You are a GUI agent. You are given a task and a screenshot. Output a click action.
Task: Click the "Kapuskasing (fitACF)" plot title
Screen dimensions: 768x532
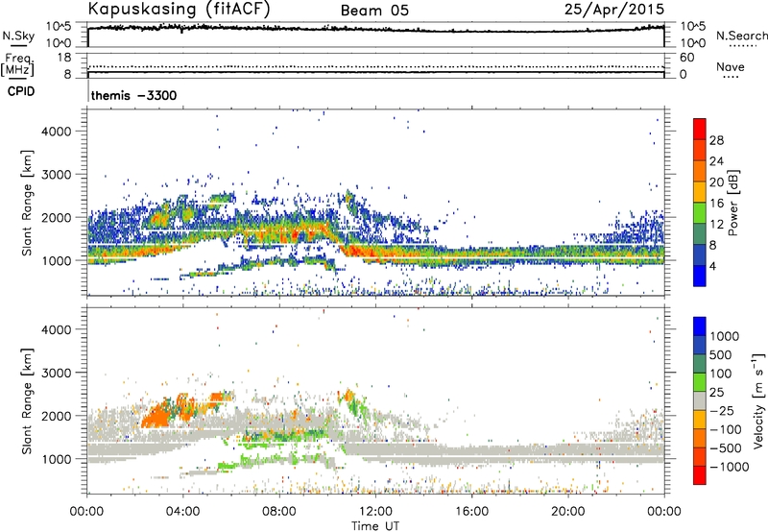[179, 10]
